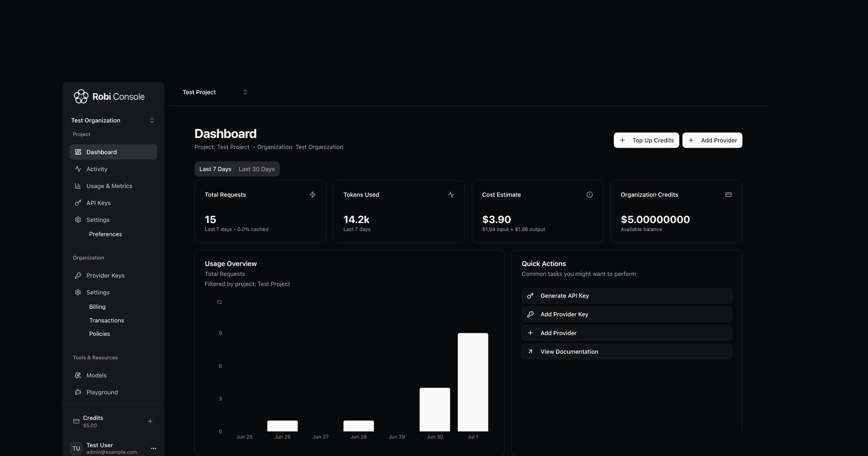Click the info icon on Cost Estimate card
The image size is (868, 456).
pos(589,195)
